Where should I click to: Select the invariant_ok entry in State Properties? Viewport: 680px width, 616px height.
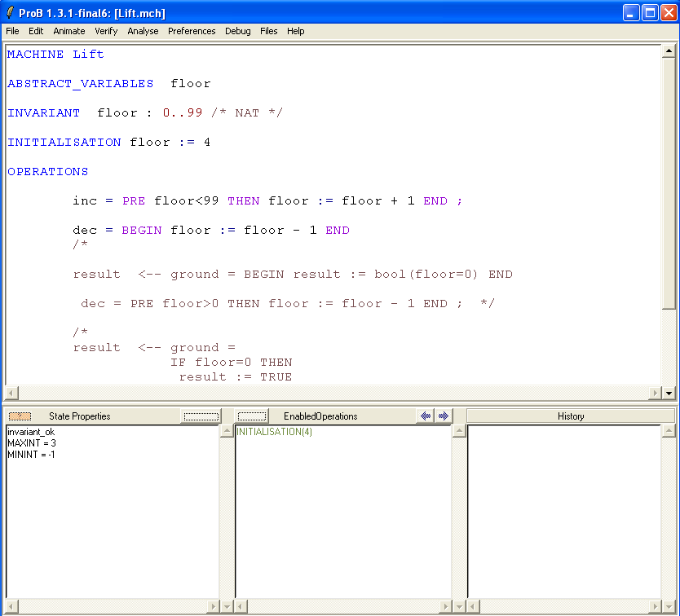pos(30,432)
